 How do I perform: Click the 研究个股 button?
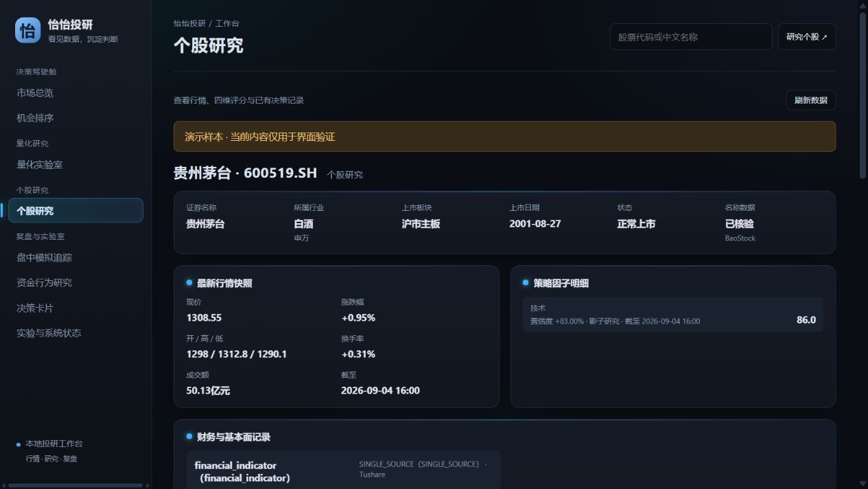pos(807,37)
